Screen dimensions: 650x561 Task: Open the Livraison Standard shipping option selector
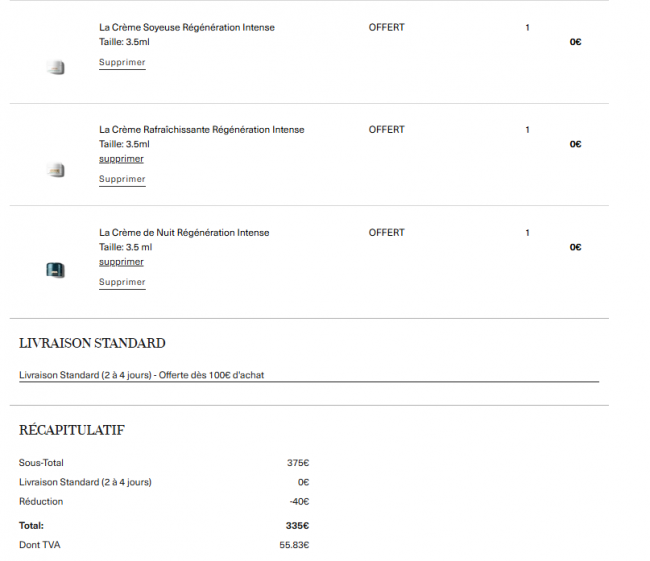pos(308,376)
